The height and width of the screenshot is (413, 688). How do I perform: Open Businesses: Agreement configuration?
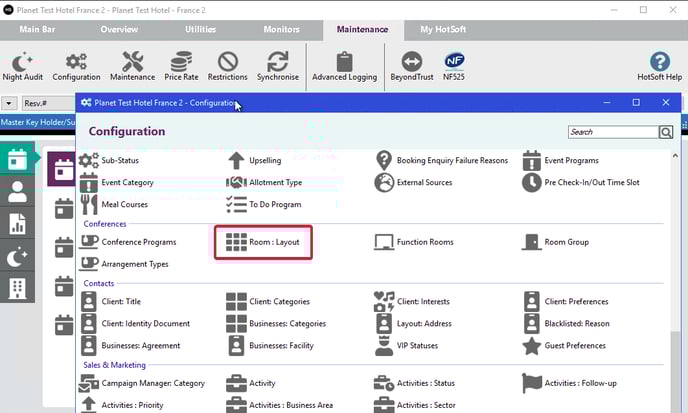point(131,346)
